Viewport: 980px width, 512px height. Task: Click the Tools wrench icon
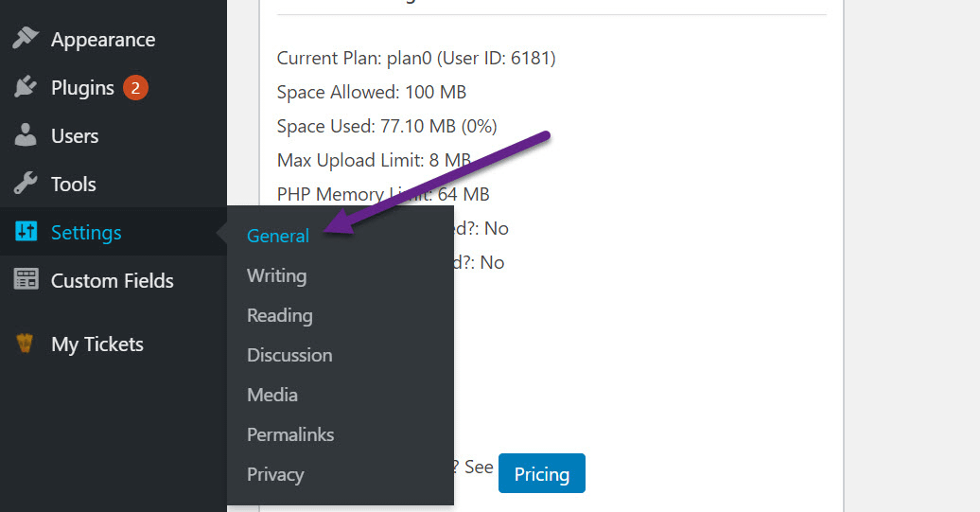tap(25, 184)
